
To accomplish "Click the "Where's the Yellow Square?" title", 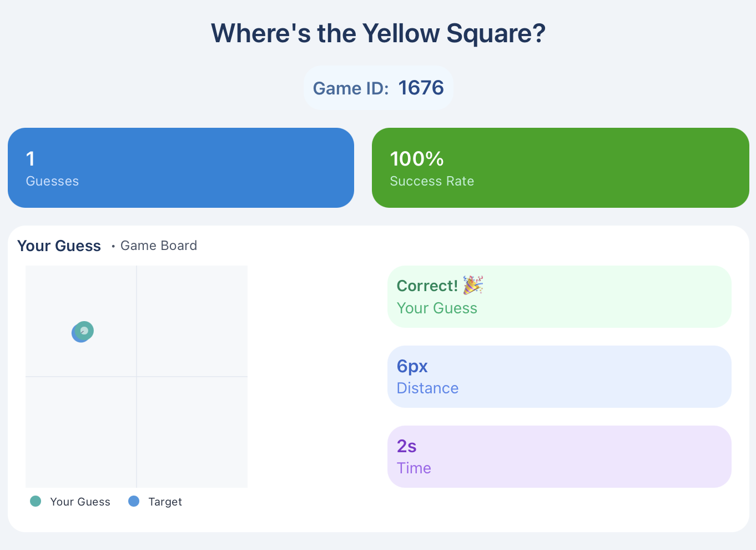I will tap(379, 33).
